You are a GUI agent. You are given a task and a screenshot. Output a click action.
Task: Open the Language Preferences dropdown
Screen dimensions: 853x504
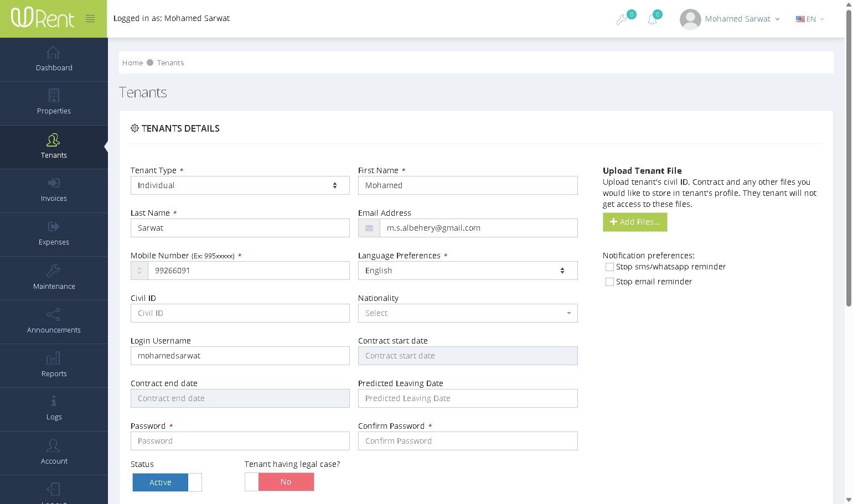click(468, 271)
